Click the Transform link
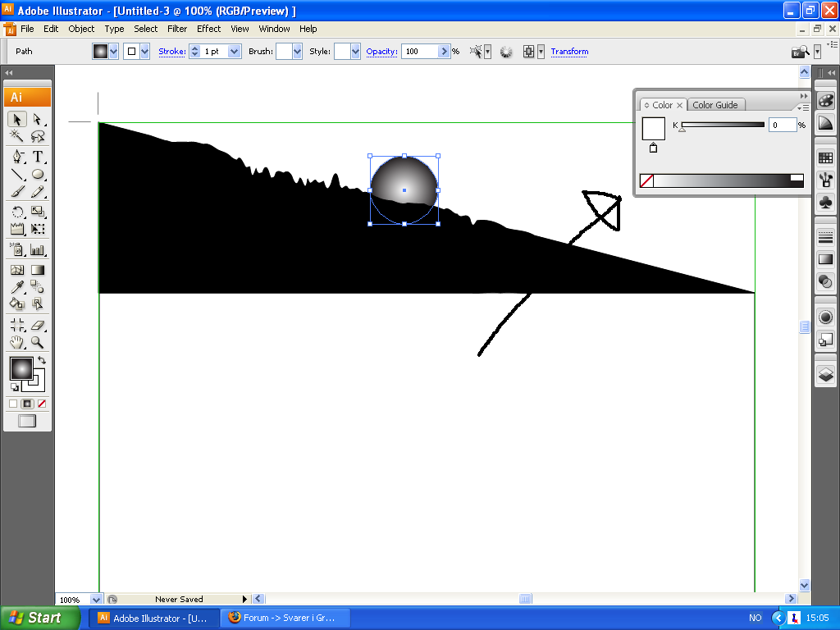This screenshot has height=630, width=840. pyautogui.click(x=569, y=52)
